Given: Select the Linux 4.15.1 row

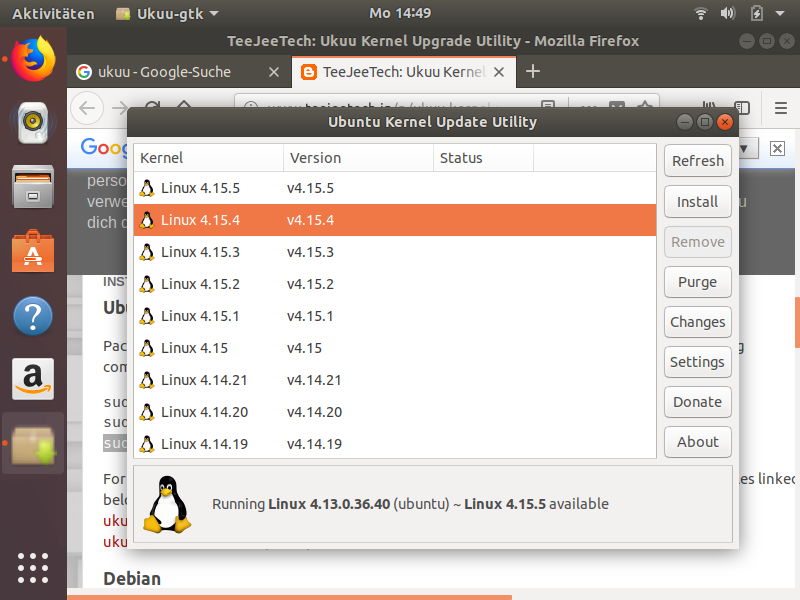Looking at the screenshot, I should point(395,316).
